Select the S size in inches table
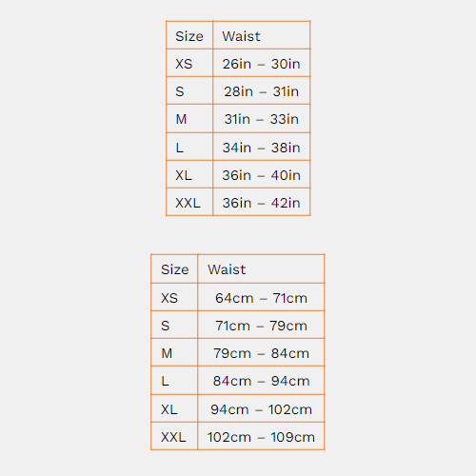Image resolution: width=476 pixels, height=476 pixels. click(x=180, y=91)
